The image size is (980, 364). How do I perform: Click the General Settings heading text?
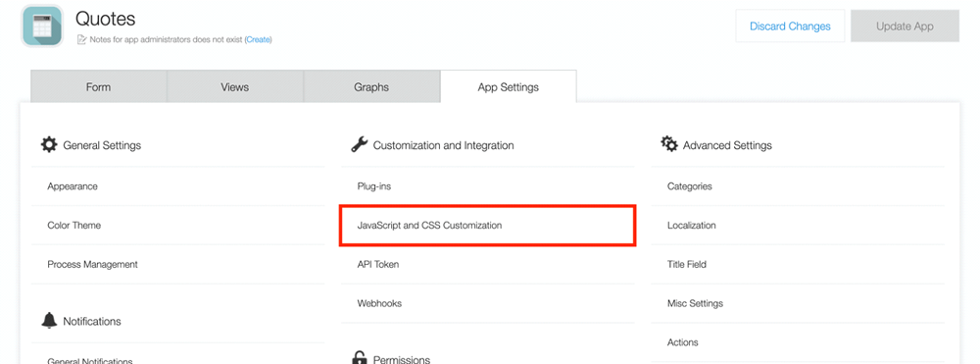pyautogui.click(x=102, y=145)
